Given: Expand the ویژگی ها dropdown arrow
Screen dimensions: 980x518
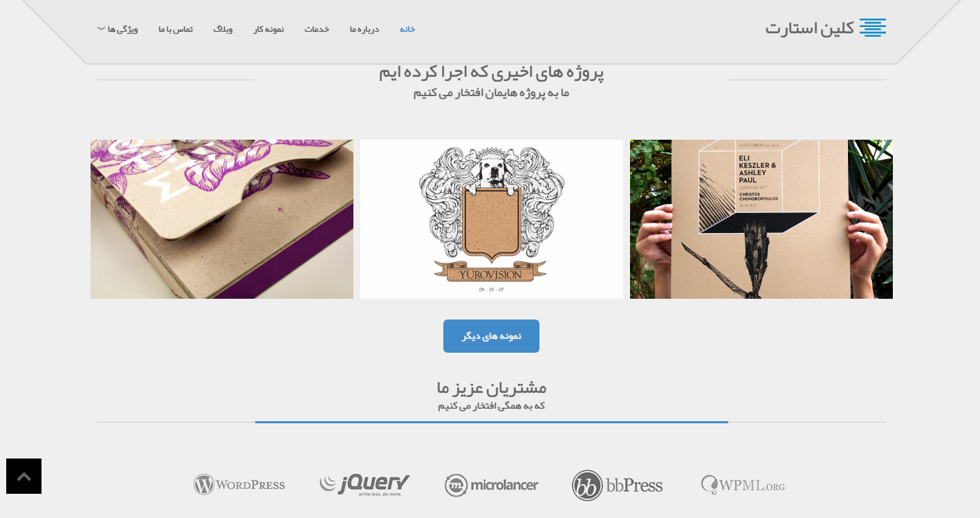Looking at the screenshot, I should tap(101, 29).
